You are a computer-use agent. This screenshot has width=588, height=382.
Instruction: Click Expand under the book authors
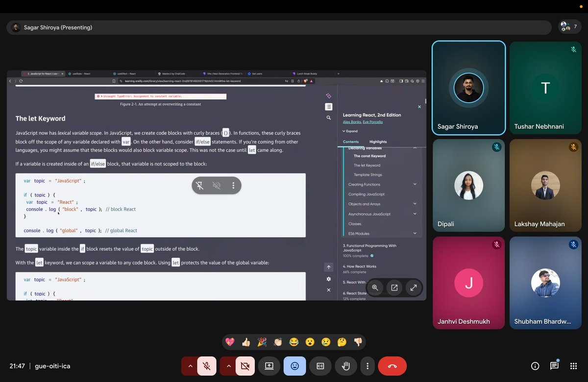click(x=350, y=131)
